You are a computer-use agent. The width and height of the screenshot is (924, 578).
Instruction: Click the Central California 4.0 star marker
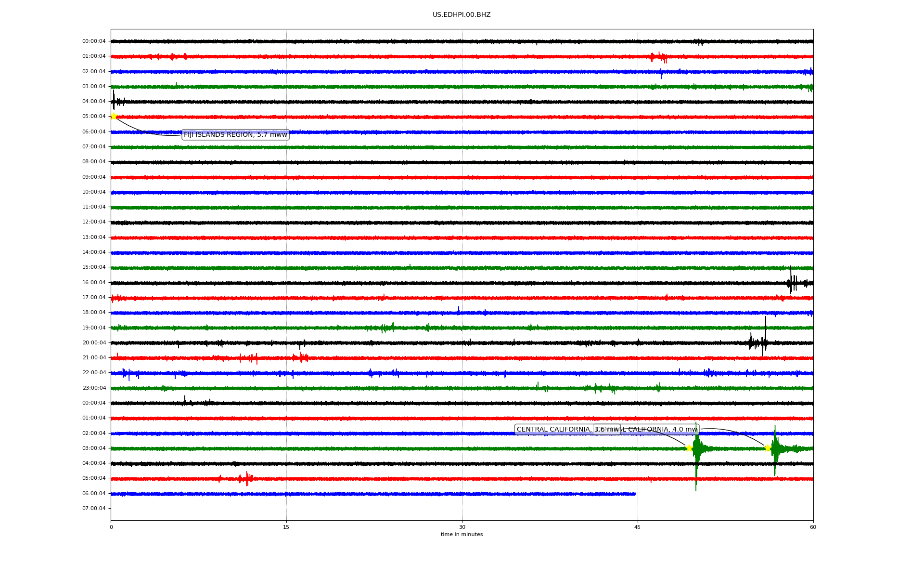coord(768,448)
